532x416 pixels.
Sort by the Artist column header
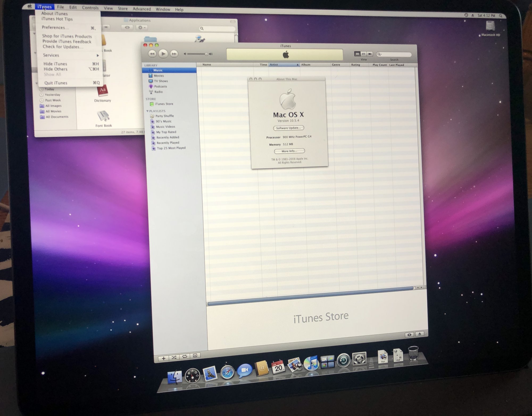[284, 65]
